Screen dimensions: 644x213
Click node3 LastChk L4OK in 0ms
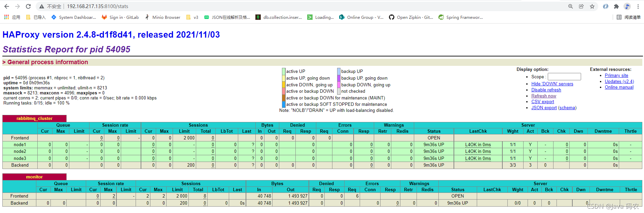point(478,159)
